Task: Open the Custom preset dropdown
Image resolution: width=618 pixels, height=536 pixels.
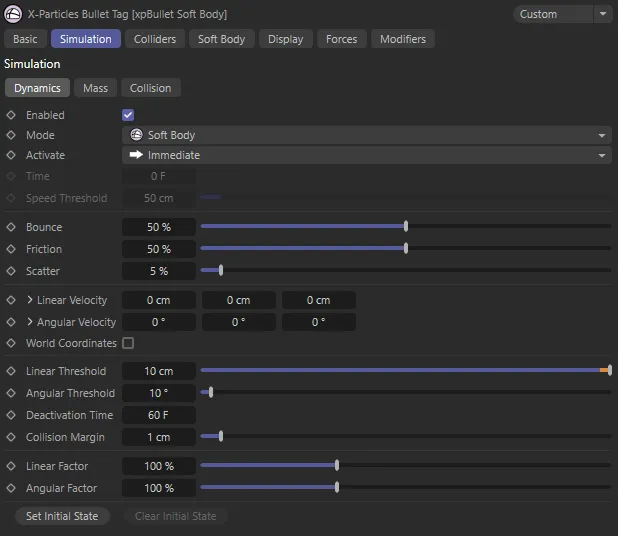Action: coord(562,14)
